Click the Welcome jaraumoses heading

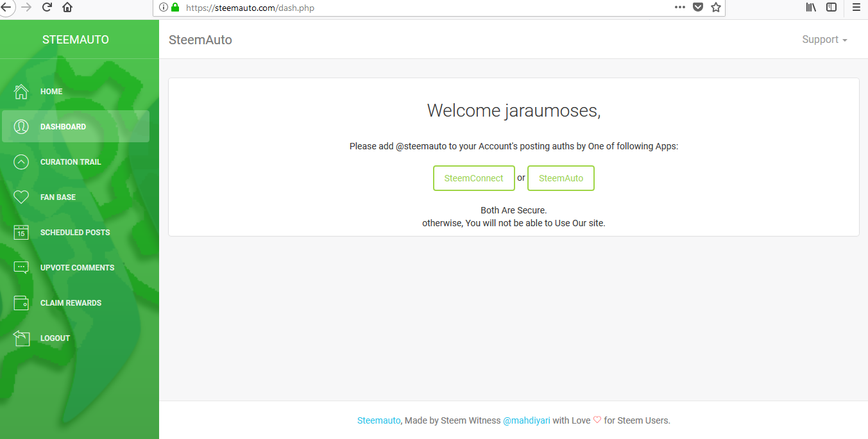[514, 111]
